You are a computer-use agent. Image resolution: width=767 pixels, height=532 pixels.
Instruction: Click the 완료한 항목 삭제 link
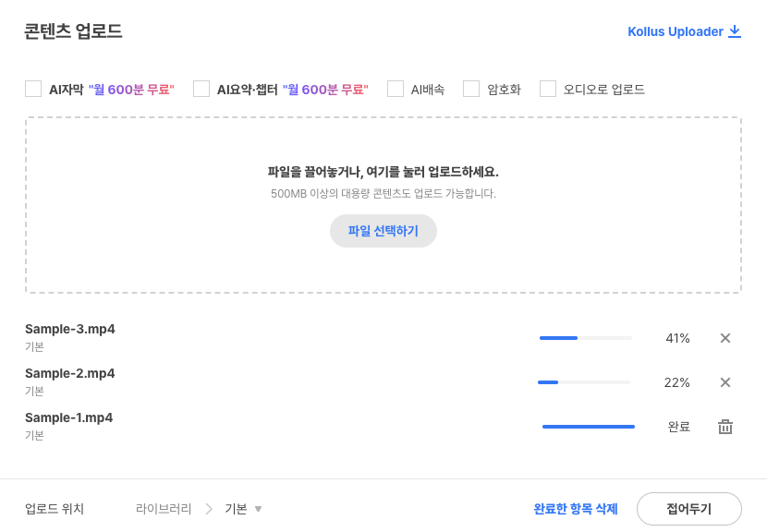(576, 508)
